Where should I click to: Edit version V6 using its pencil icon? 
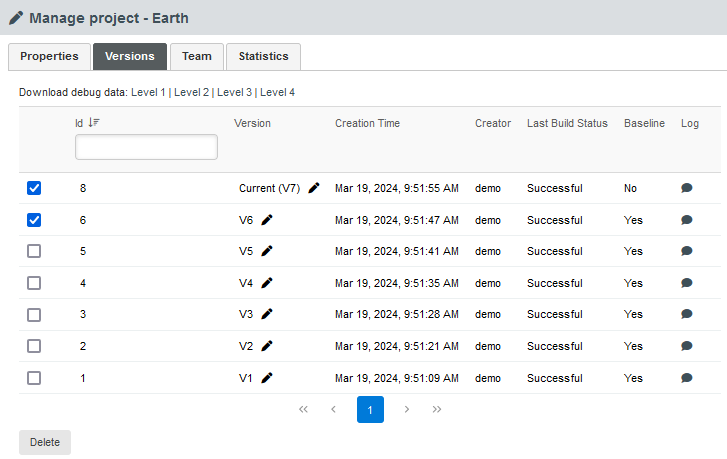pos(267,220)
